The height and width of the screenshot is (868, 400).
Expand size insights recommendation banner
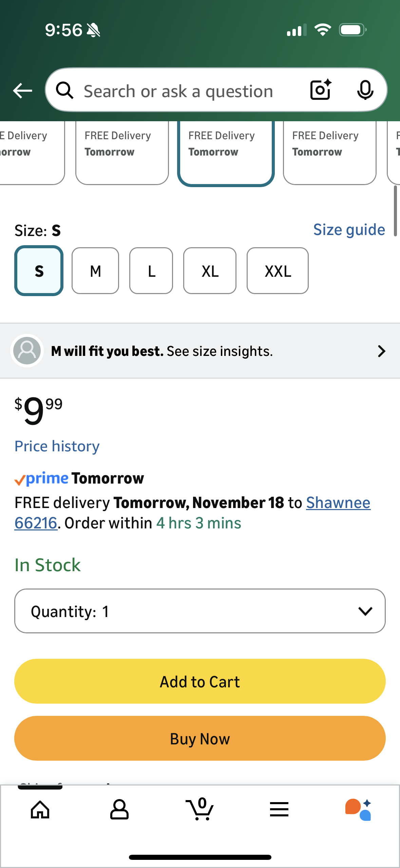200,351
